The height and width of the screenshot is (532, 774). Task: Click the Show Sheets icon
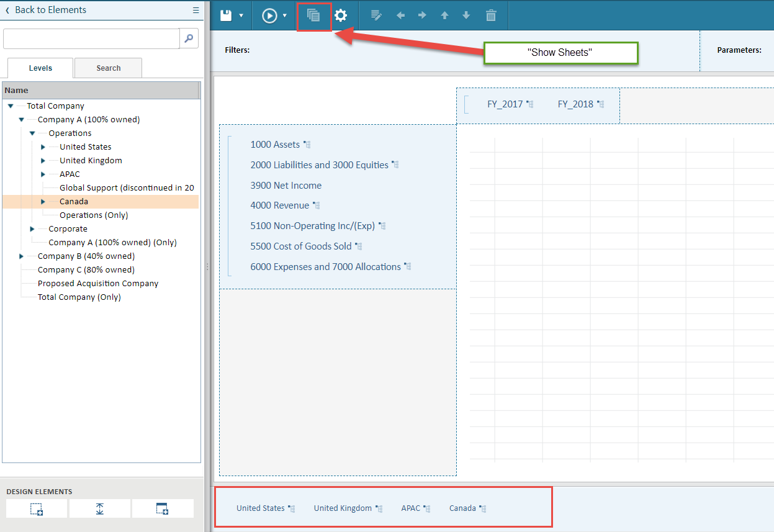pyautogui.click(x=313, y=16)
